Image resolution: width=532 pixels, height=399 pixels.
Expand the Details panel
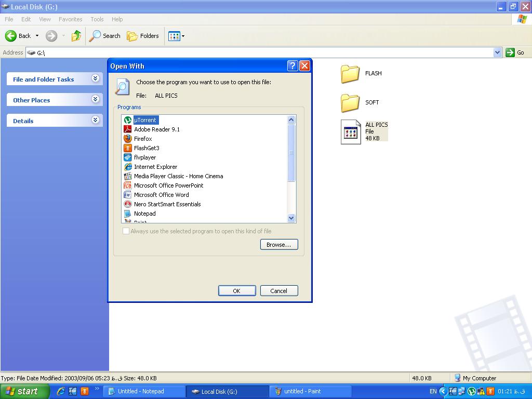coord(96,120)
